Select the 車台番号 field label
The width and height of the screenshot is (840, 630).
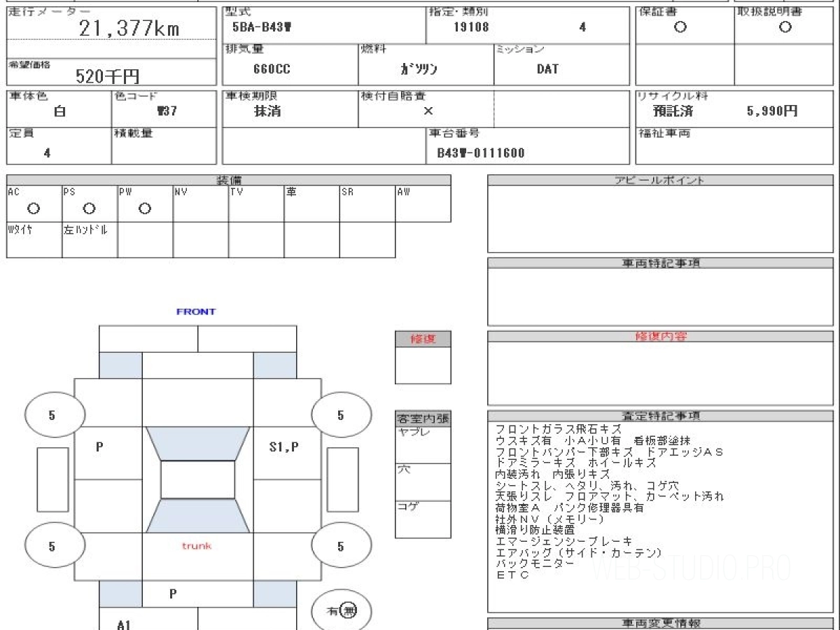pyautogui.click(x=454, y=133)
